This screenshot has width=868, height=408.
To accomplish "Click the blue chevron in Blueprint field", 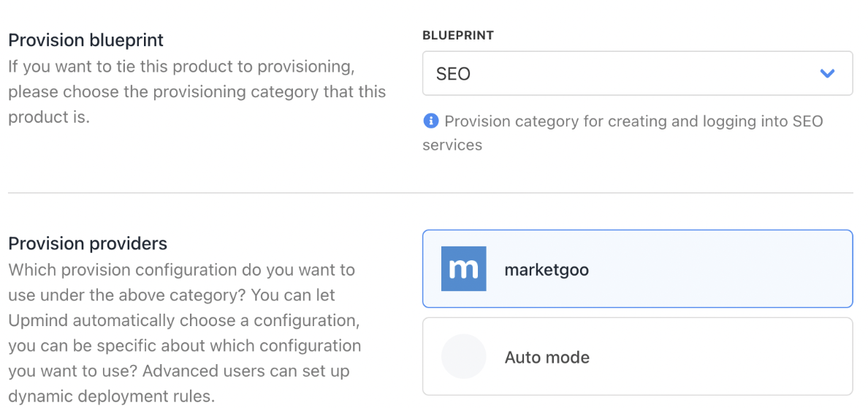I will [x=827, y=73].
